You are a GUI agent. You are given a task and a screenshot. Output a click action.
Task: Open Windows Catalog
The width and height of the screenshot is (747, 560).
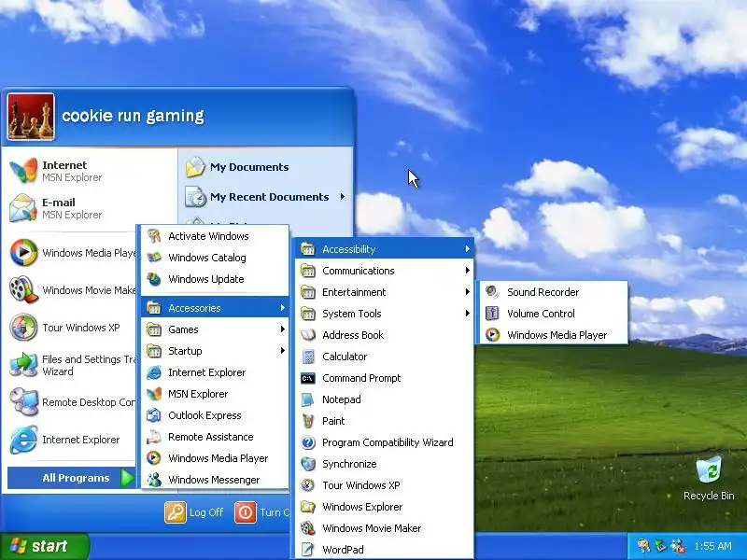215,258
